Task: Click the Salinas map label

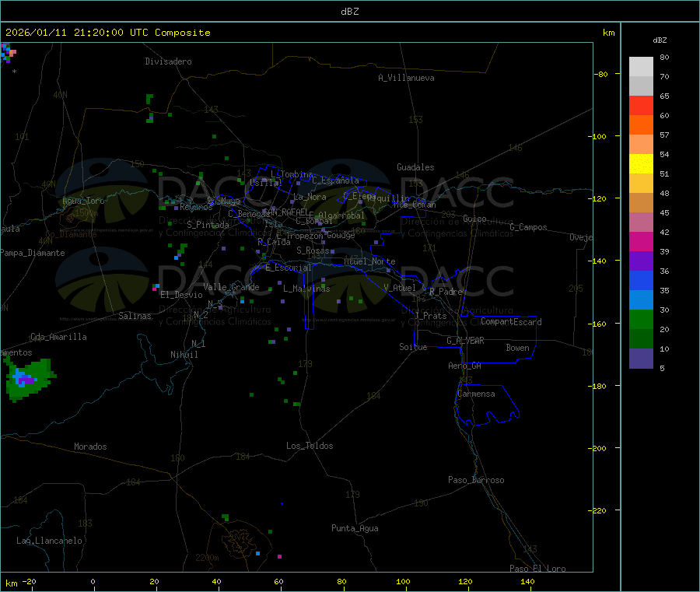Action: [x=135, y=316]
